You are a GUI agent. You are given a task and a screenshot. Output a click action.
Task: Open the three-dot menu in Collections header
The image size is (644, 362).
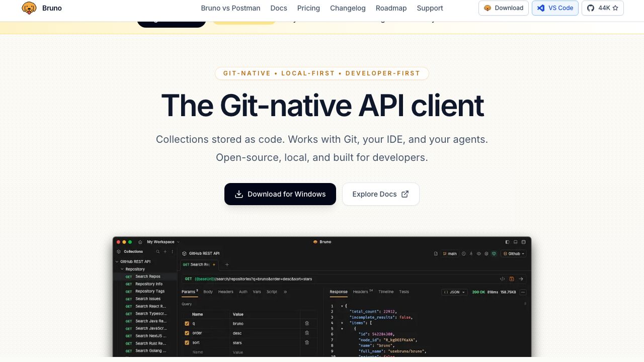[x=173, y=251]
